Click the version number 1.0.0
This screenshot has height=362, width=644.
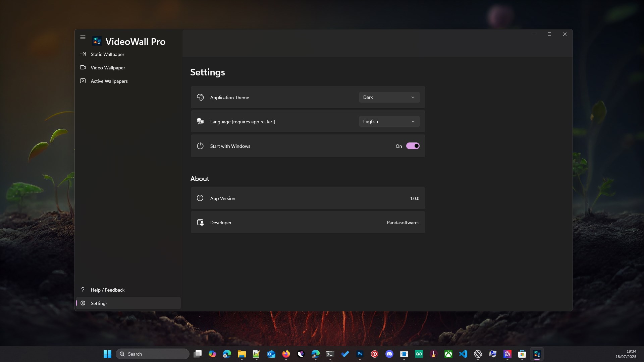coord(415,198)
